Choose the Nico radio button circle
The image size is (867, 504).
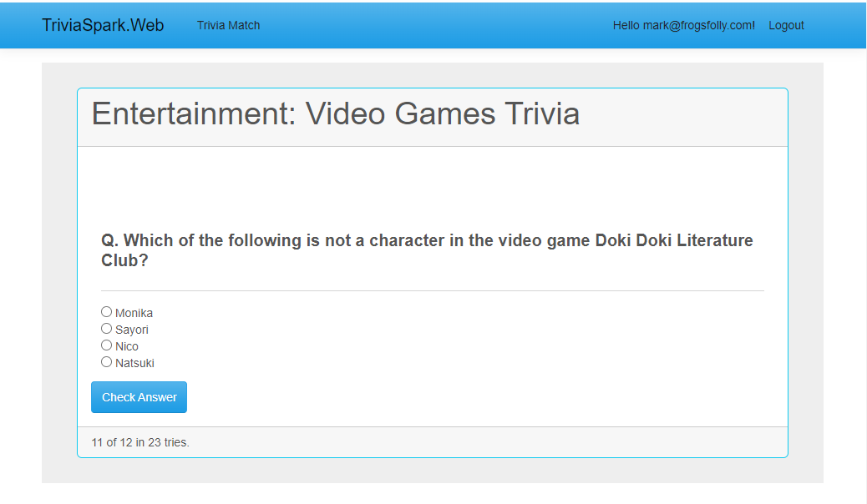pyautogui.click(x=106, y=345)
